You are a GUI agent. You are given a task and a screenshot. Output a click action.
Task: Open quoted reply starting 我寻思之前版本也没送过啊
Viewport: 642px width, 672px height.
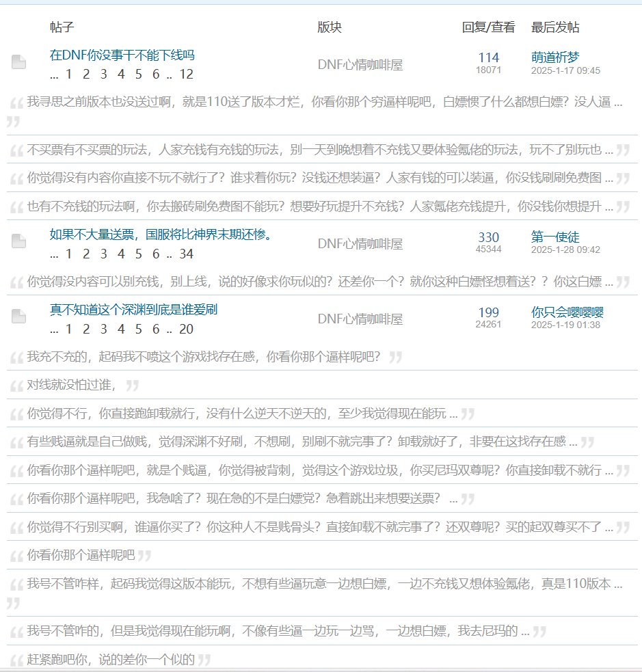pos(325,102)
